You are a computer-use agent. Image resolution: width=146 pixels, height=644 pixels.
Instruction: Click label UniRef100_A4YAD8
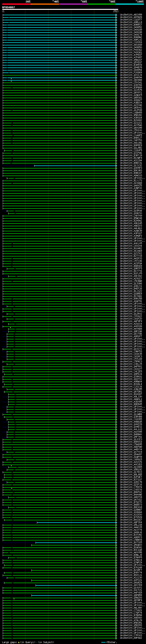click(131, 329)
